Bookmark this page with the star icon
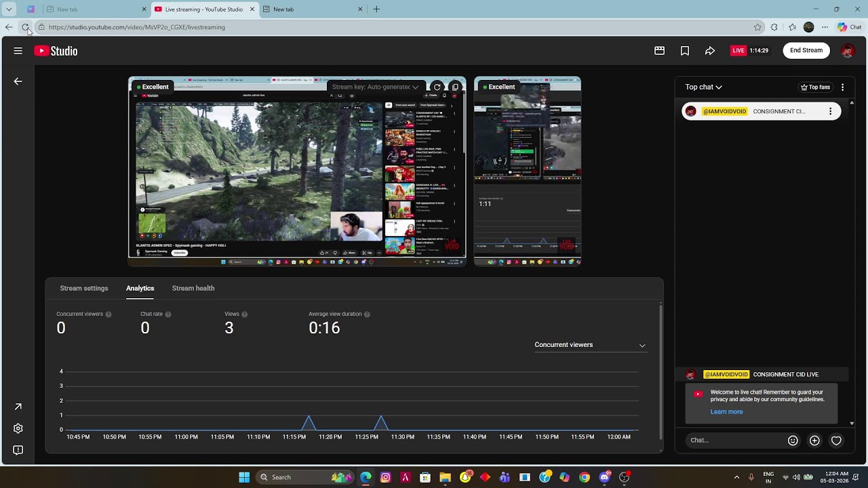The width and height of the screenshot is (868, 488). click(x=757, y=27)
